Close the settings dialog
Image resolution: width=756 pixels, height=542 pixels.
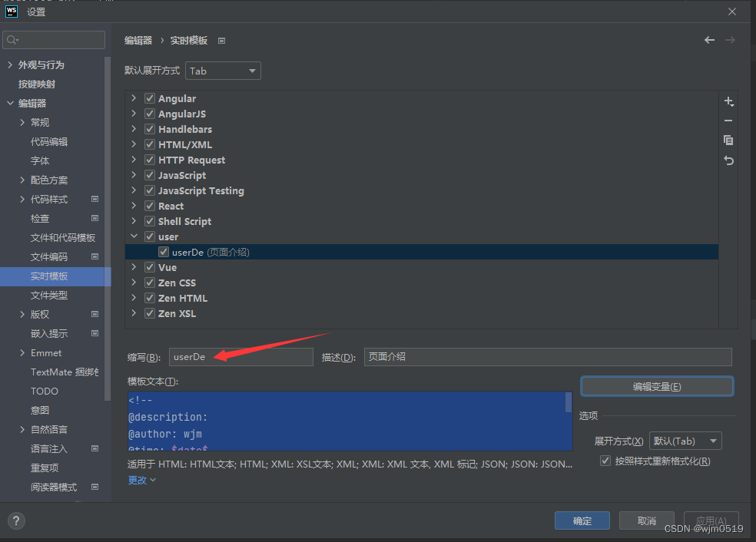pos(732,12)
